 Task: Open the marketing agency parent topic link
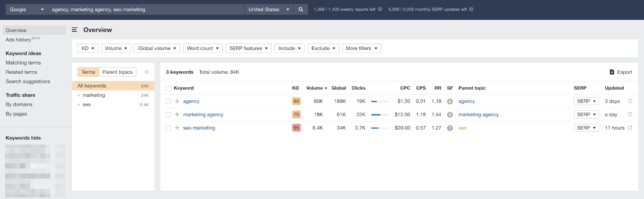tap(479, 114)
